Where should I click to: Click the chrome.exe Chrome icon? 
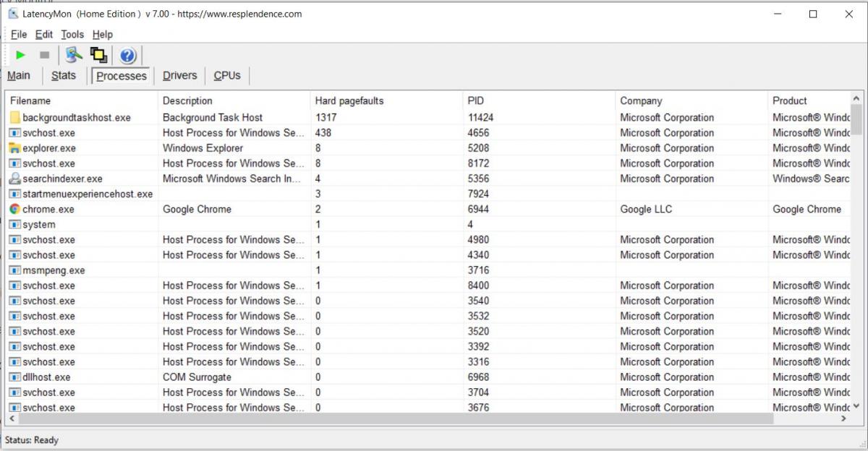pos(15,209)
